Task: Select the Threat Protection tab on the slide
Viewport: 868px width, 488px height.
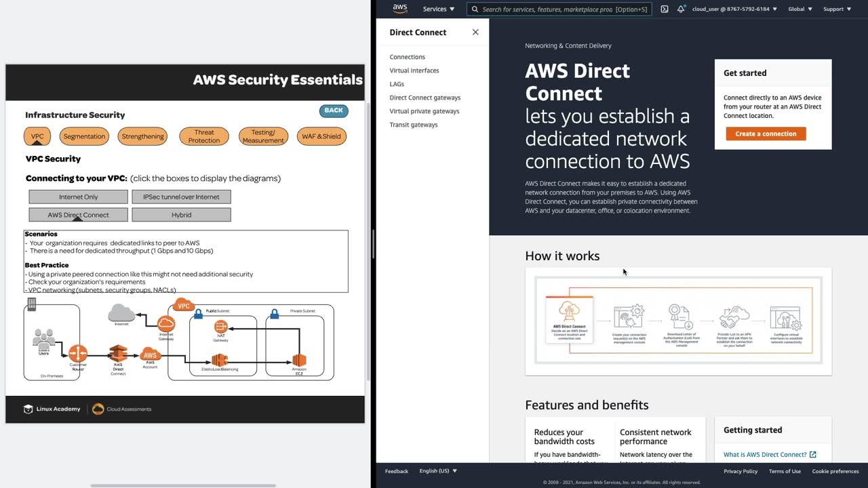Action: 204,136
